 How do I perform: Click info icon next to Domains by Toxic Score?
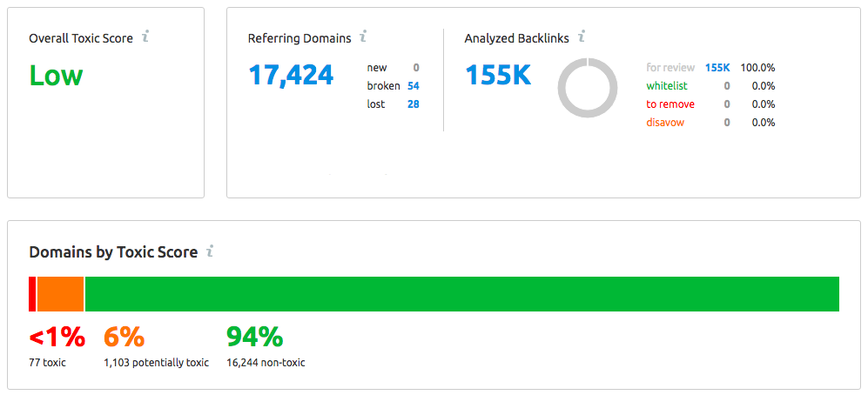point(210,251)
